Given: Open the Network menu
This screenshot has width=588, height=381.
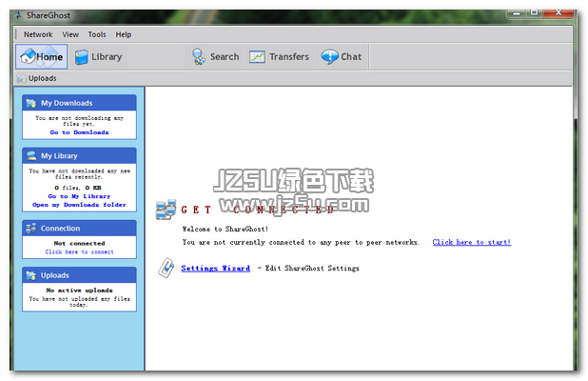Looking at the screenshot, I should [38, 34].
